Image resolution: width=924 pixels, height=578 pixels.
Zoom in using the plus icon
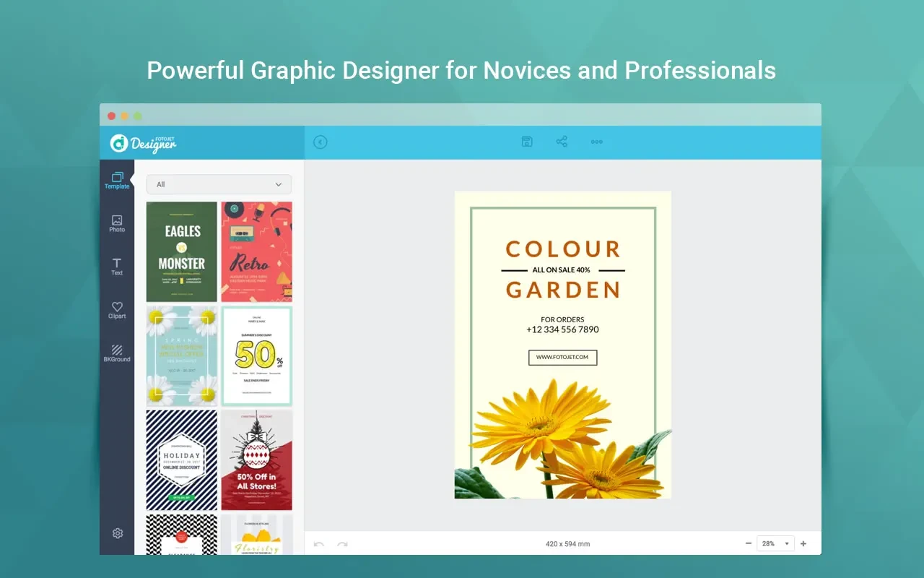pos(803,543)
